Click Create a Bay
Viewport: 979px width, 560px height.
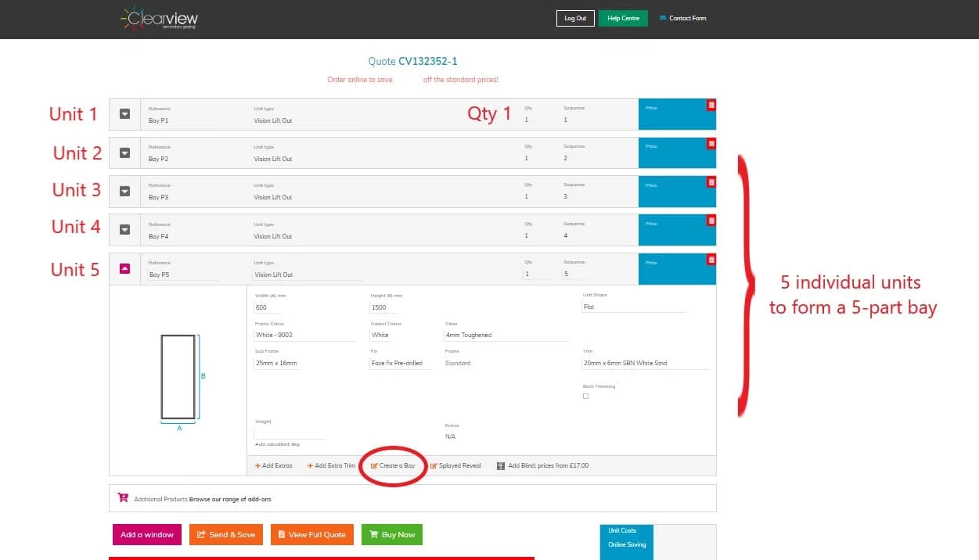[393, 466]
